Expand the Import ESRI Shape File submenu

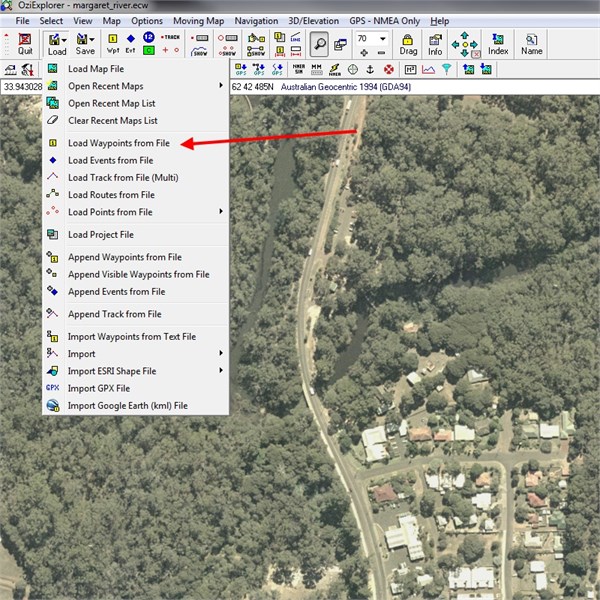click(221, 370)
